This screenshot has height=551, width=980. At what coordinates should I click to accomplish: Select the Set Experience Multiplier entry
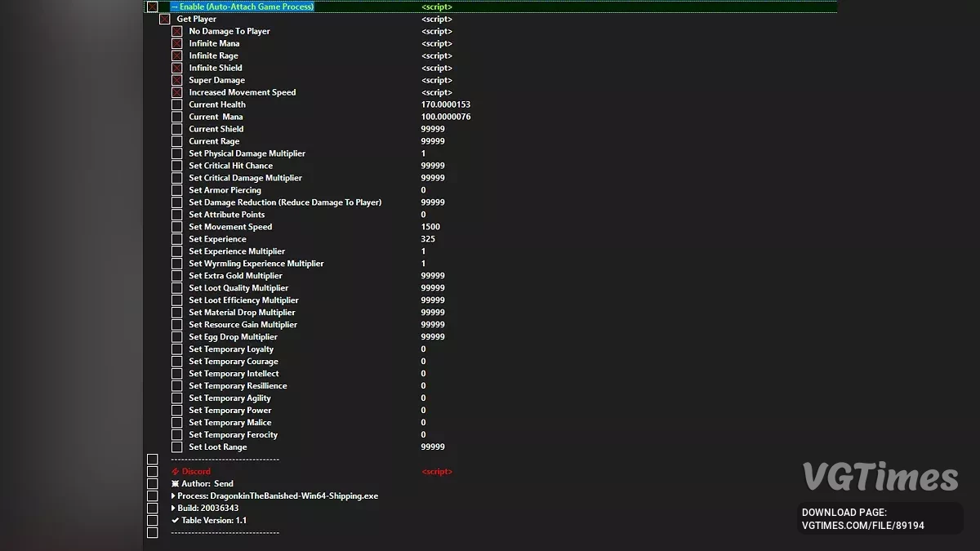237,251
